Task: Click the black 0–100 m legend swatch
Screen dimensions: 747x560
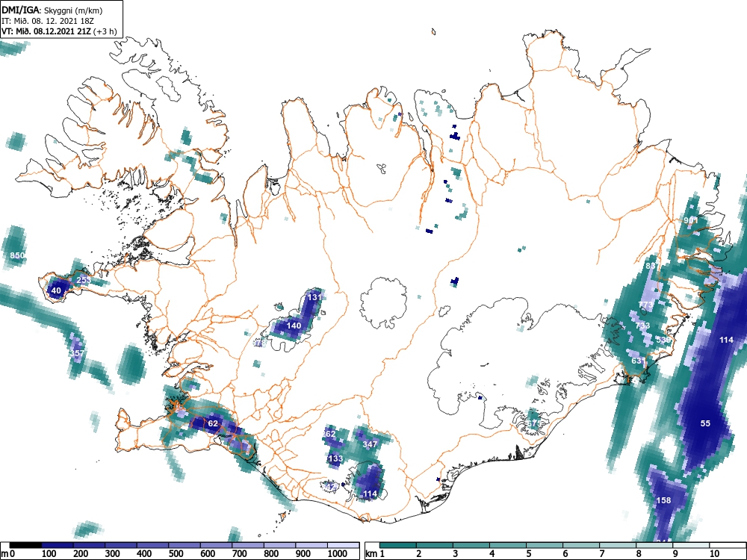Action: 25,545
